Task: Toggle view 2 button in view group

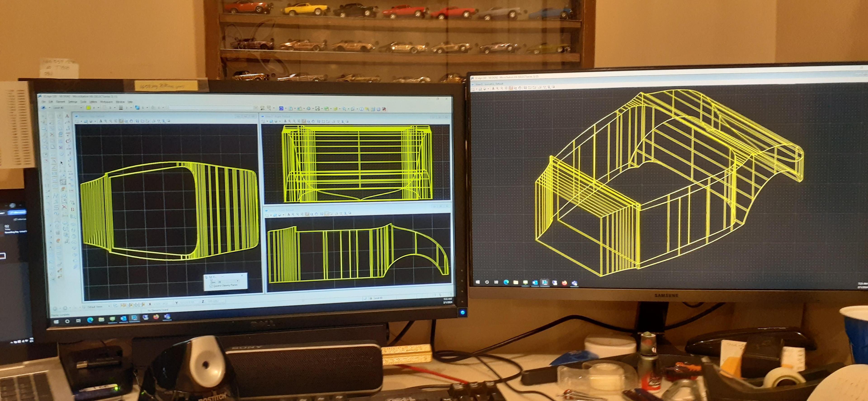Action: coord(125,305)
